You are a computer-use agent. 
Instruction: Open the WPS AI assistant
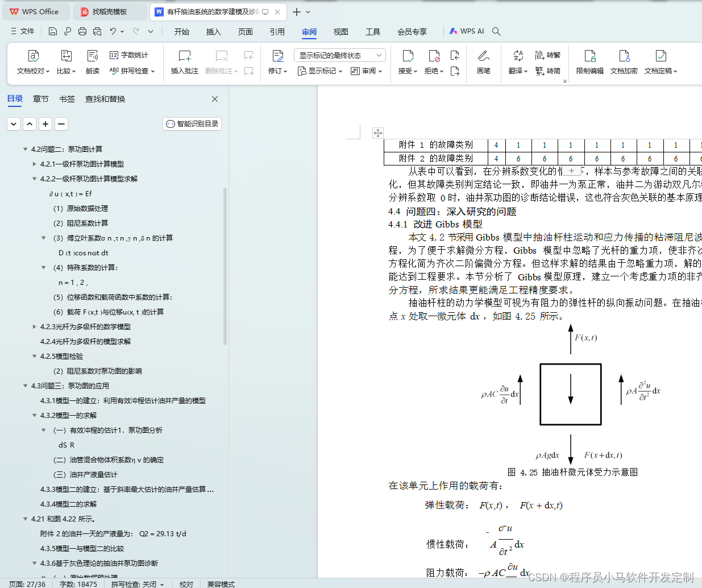click(467, 31)
